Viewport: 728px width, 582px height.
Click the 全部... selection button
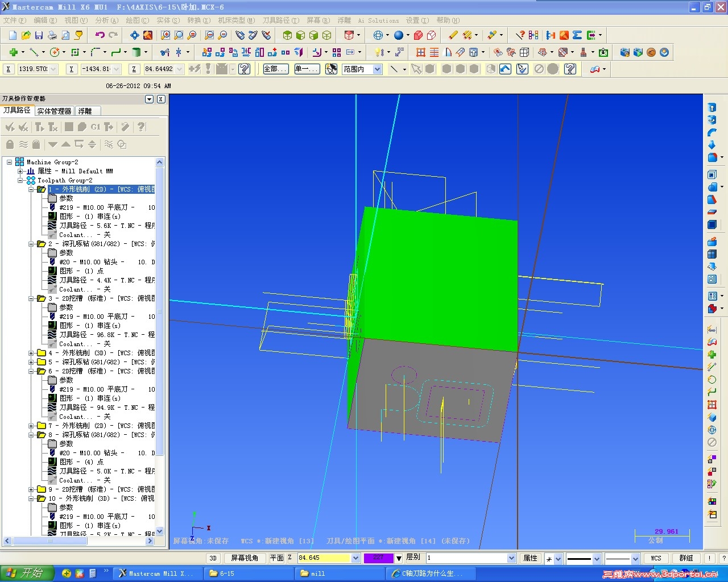275,69
